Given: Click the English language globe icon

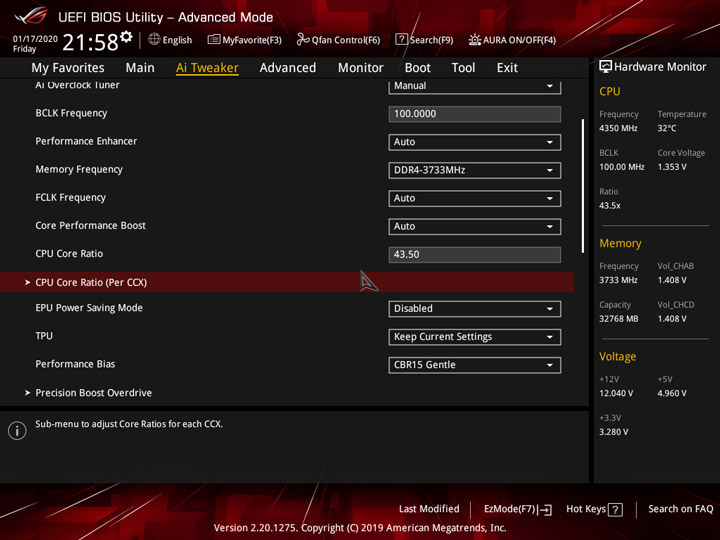Looking at the screenshot, I should (154, 39).
